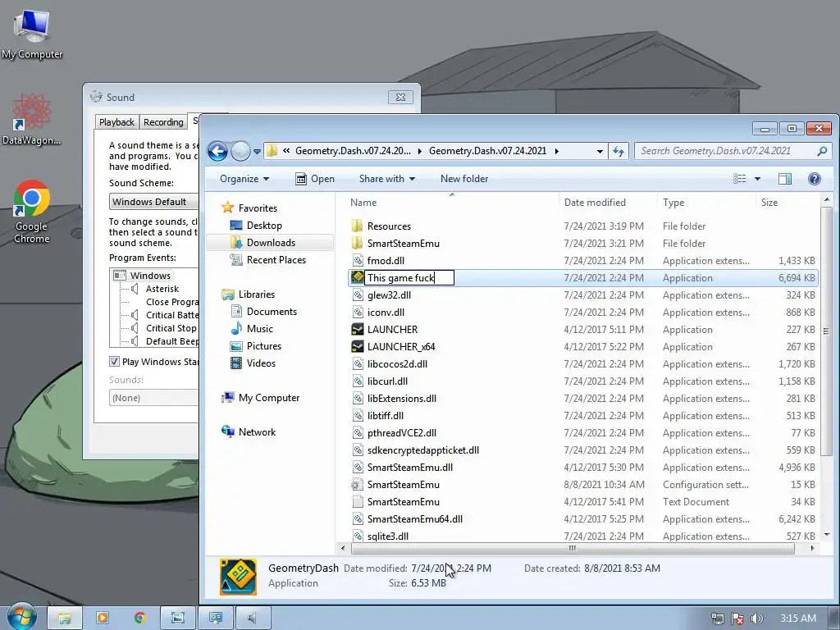
Task: Switch to Recording tab in Sound window
Action: [x=163, y=122]
